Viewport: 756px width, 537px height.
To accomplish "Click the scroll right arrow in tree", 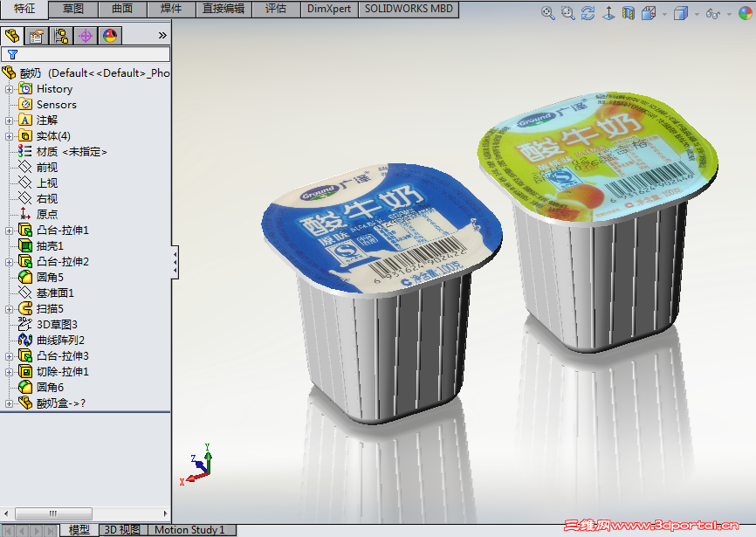I will (165, 513).
